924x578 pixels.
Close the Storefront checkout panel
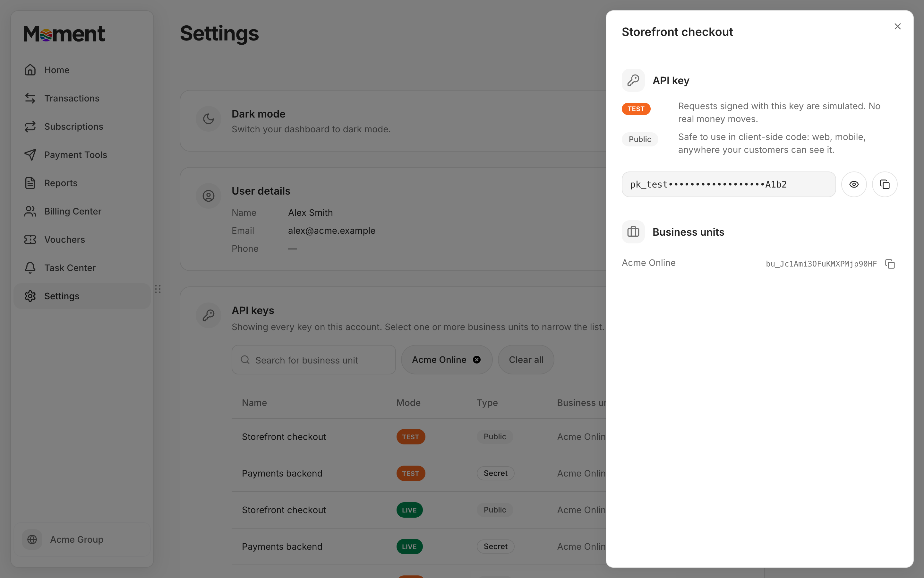pos(897,26)
